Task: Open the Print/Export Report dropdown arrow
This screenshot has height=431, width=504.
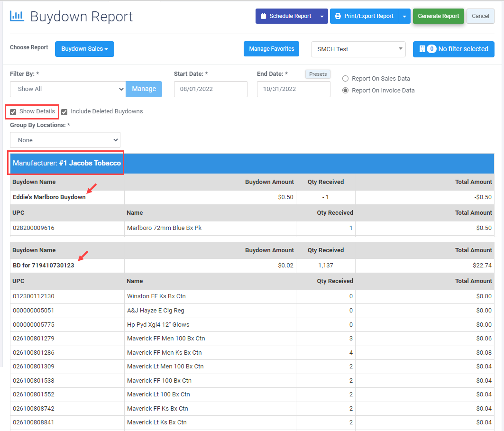Action: click(x=404, y=17)
